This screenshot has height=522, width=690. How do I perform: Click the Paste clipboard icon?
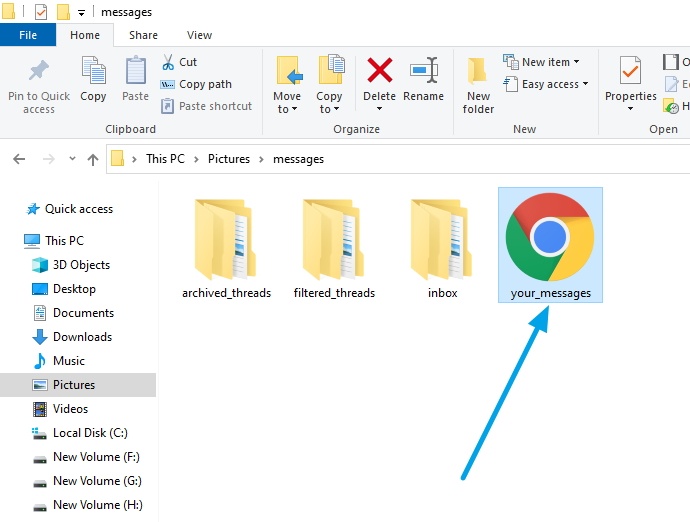click(136, 70)
